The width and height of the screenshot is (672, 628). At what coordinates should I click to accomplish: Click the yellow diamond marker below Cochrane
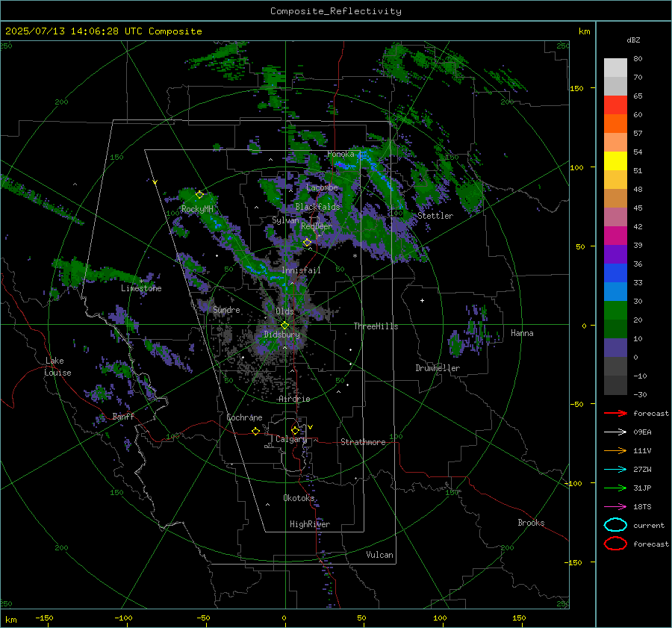[256, 432]
